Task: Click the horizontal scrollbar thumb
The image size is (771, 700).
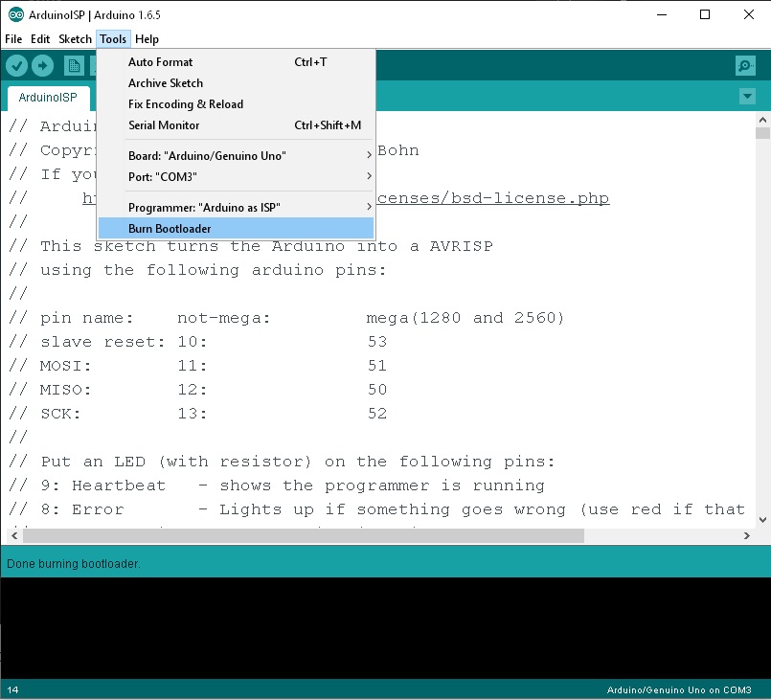Action: click(x=304, y=535)
